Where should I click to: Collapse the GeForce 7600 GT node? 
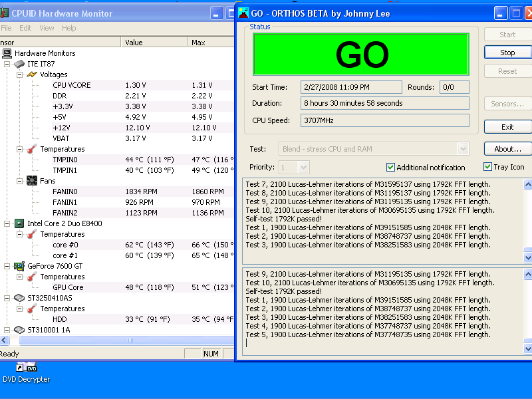(7, 266)
